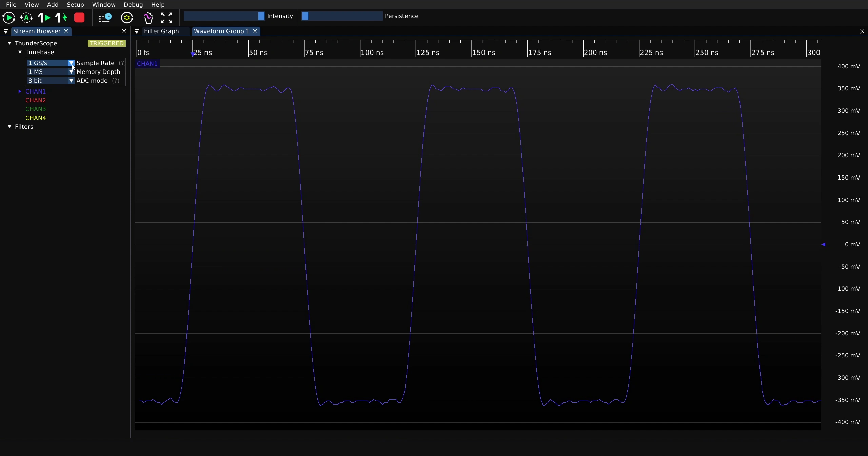Force a single trigger with lightning icon
The image size is (868, 456).
61,18
